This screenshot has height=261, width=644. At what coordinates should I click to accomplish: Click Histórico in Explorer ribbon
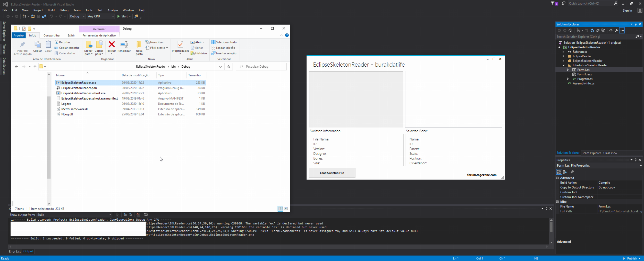pos(199,53)
